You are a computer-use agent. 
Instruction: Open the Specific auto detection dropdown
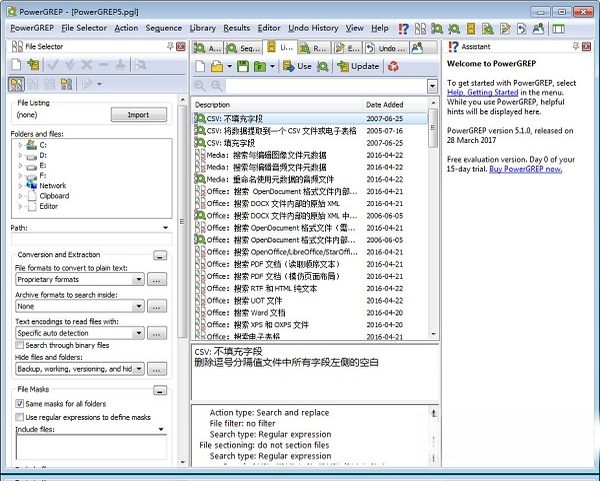(x=139, y=333)
